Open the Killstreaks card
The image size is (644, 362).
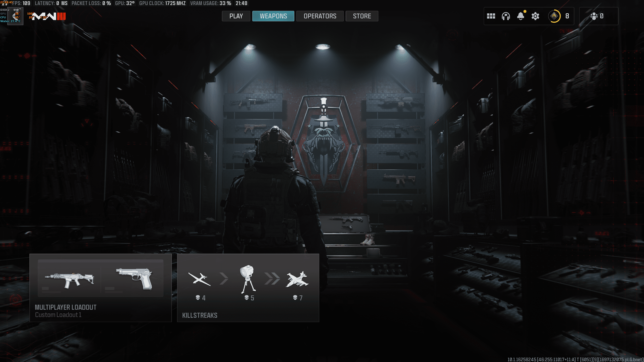click(x=248, y=288)
